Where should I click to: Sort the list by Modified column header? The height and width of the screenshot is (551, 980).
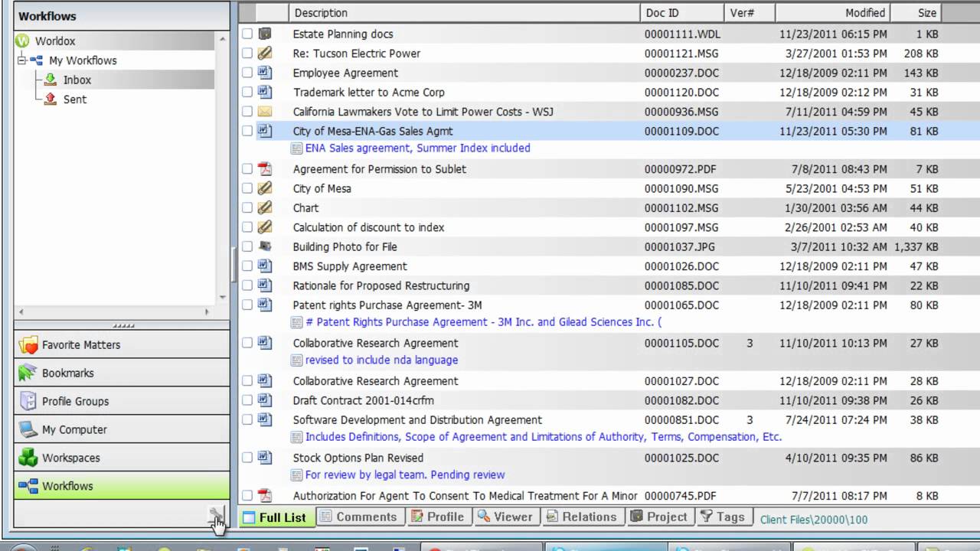pyautogui.click(x=864, y=13)
